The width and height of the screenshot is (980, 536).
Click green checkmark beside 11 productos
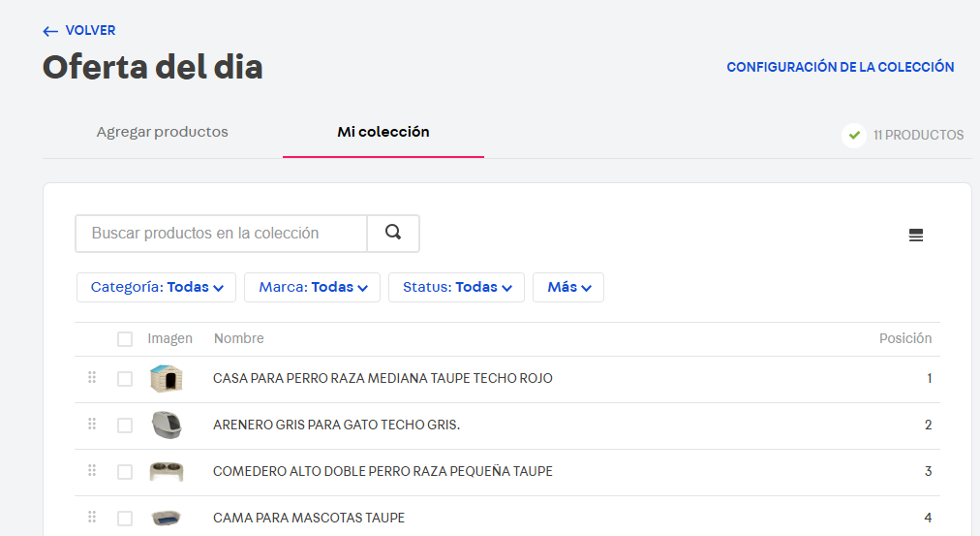[x=853, y=135]
